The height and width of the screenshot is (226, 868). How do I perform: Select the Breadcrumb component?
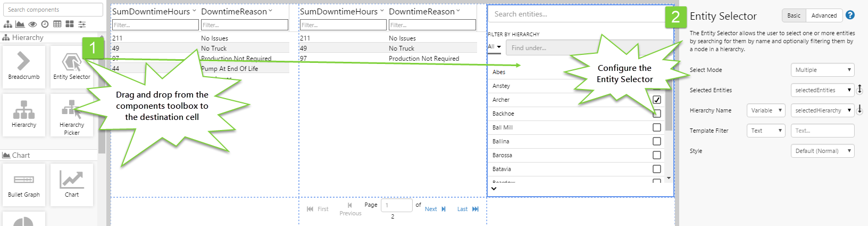click(24, 66)
